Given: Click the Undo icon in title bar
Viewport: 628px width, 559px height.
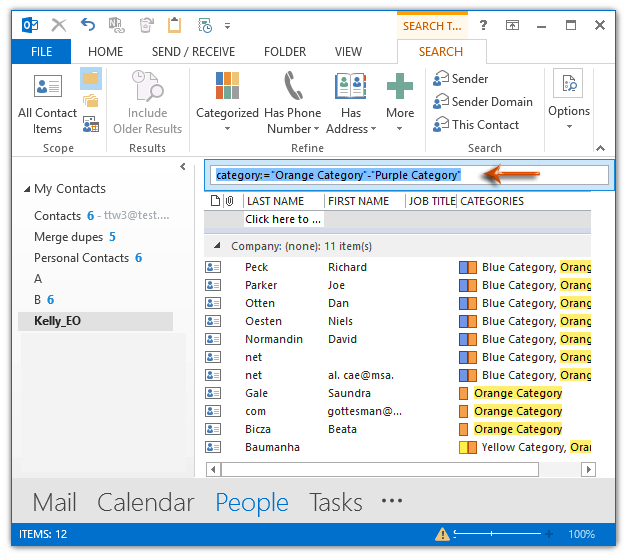Looking at the screenshot, I should (x=88, y=25).
